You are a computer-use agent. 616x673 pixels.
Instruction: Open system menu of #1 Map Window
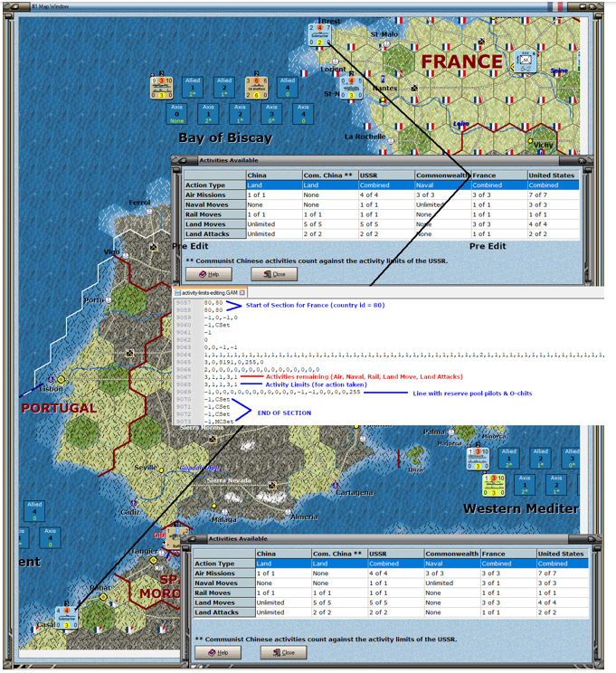tap(14, 6)
